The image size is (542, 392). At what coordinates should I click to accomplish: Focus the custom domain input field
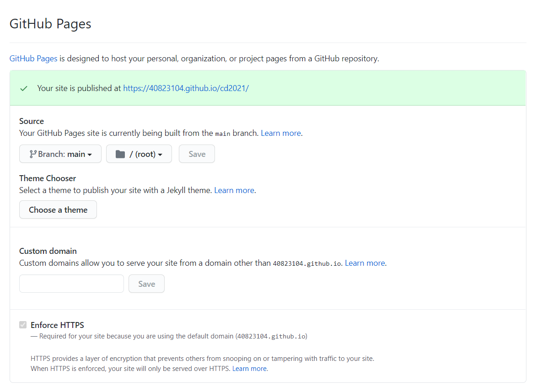tap(71, 284)
